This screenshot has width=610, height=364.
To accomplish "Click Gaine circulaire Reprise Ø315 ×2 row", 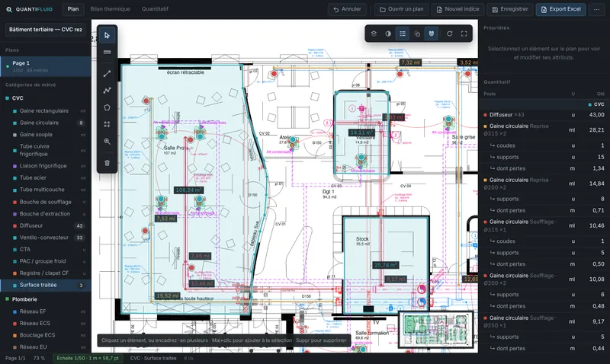I will [544, 129].
